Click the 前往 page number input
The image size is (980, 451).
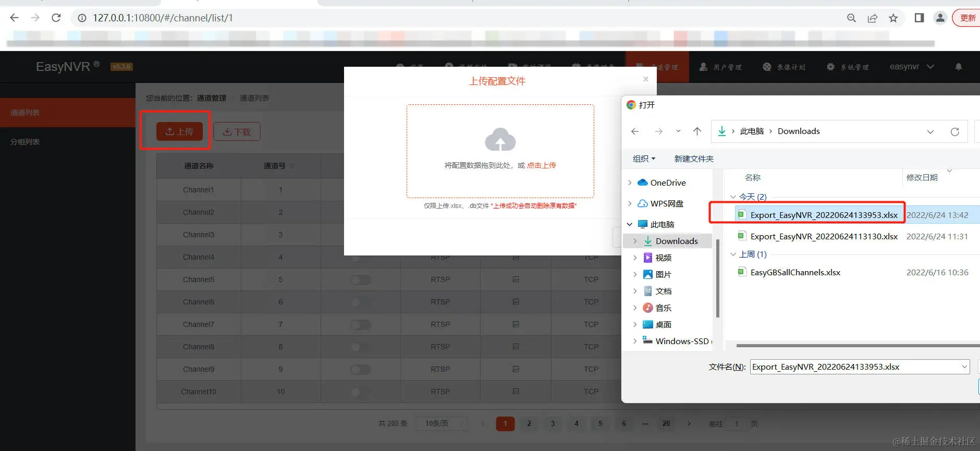[x=737, y=424]
